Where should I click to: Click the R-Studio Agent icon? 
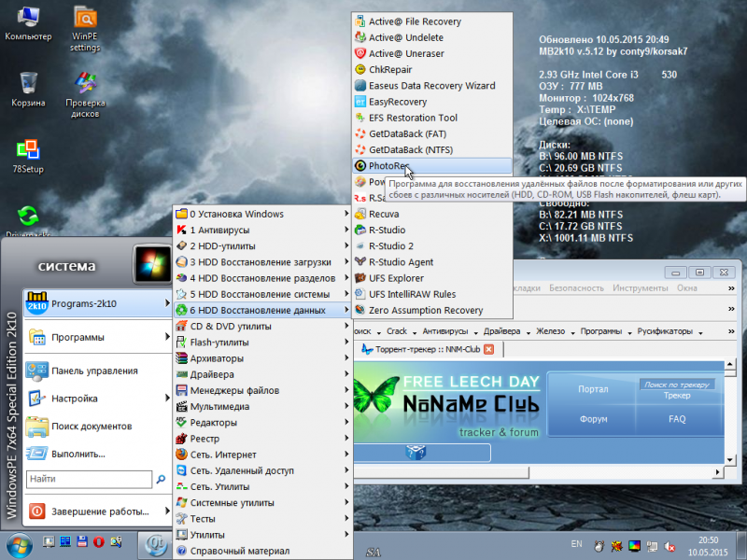point(360,262)
